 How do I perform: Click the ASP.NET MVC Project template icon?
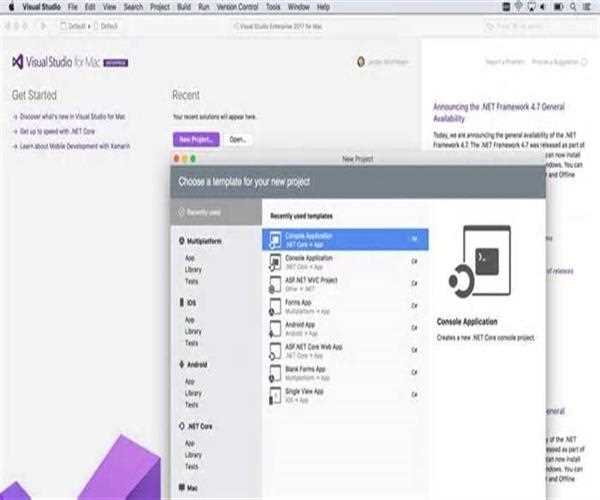[x=276, y=283]
